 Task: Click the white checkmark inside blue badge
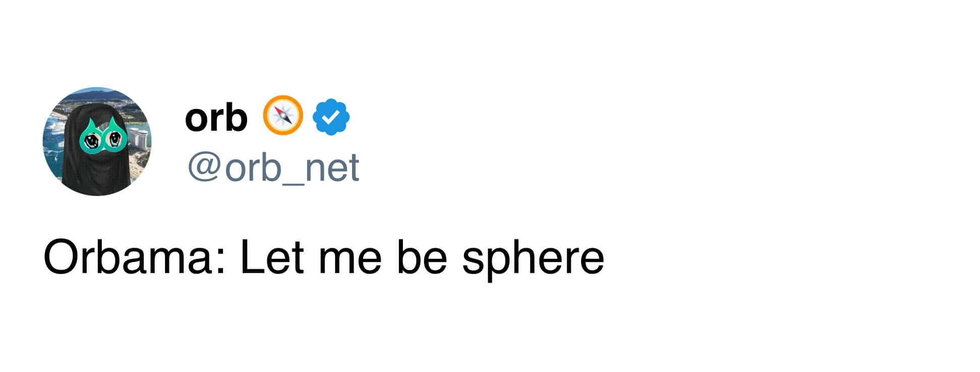pyautogui.click(x=331, y=118)
